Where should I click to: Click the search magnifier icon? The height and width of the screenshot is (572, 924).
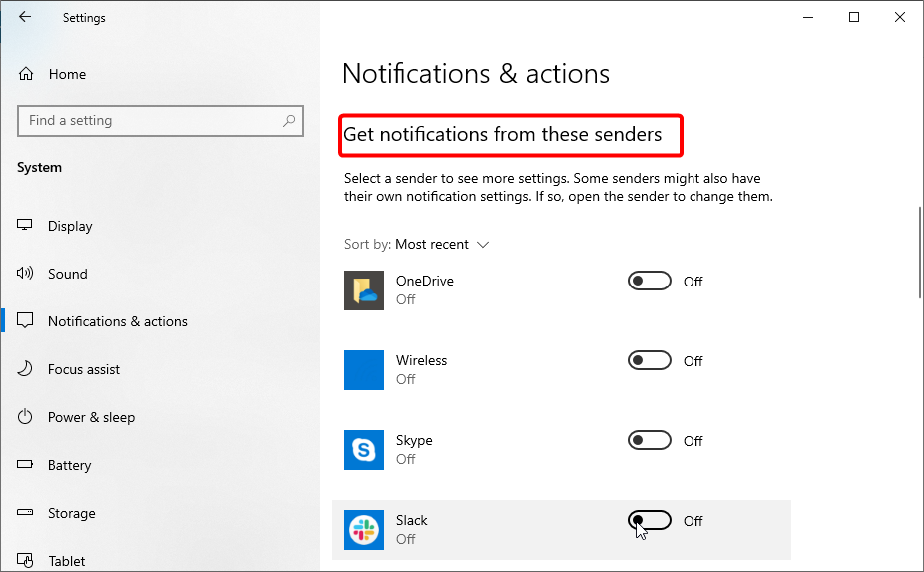pos(289,121)
